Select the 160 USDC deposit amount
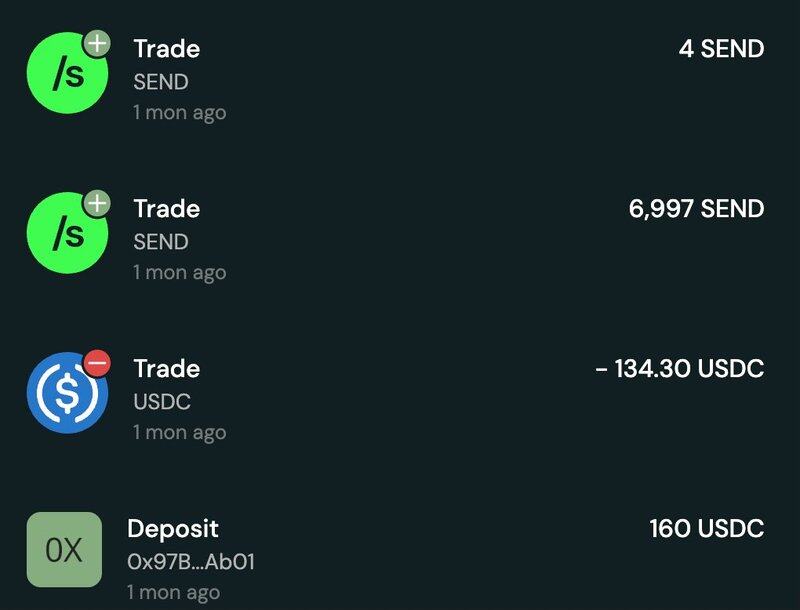800x610 pixels. (x=706, y=528)
